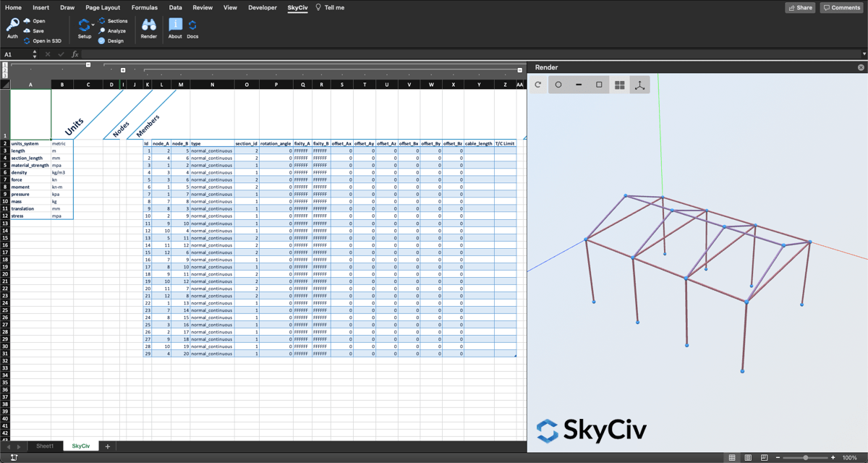Open the Render tool from the ribbon

[x=149, y=27]
